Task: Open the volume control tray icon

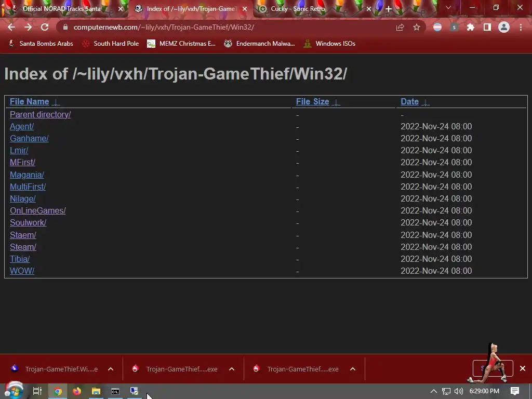Action: pyautogui.click(x=459, y=391)
